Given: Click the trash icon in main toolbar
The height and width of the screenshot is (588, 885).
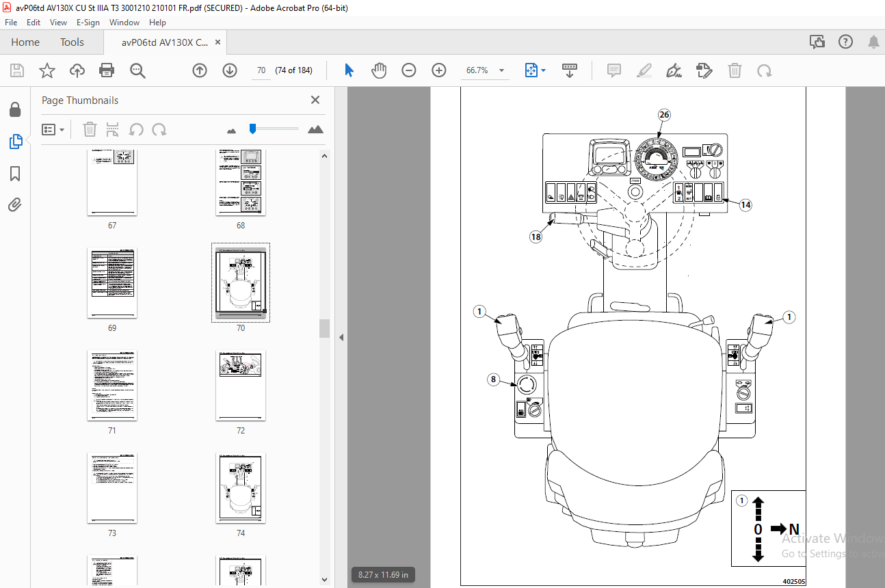Looking at the screenshot, I should coord(735,70).
